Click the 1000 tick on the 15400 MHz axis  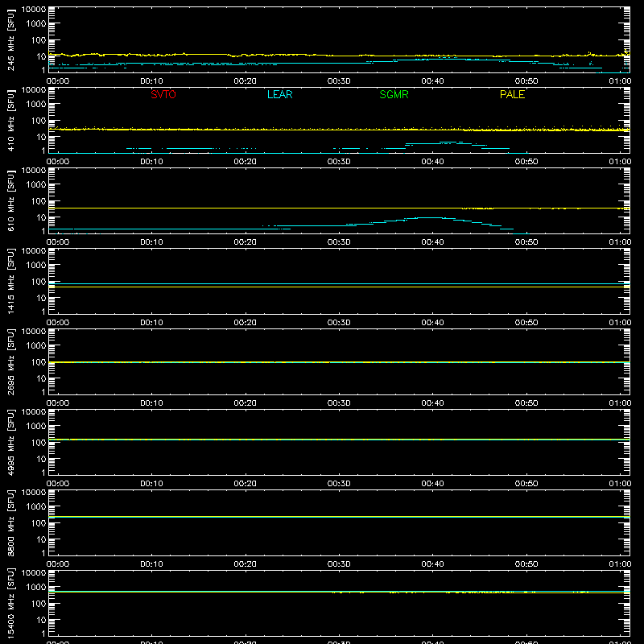pos(36,587)
